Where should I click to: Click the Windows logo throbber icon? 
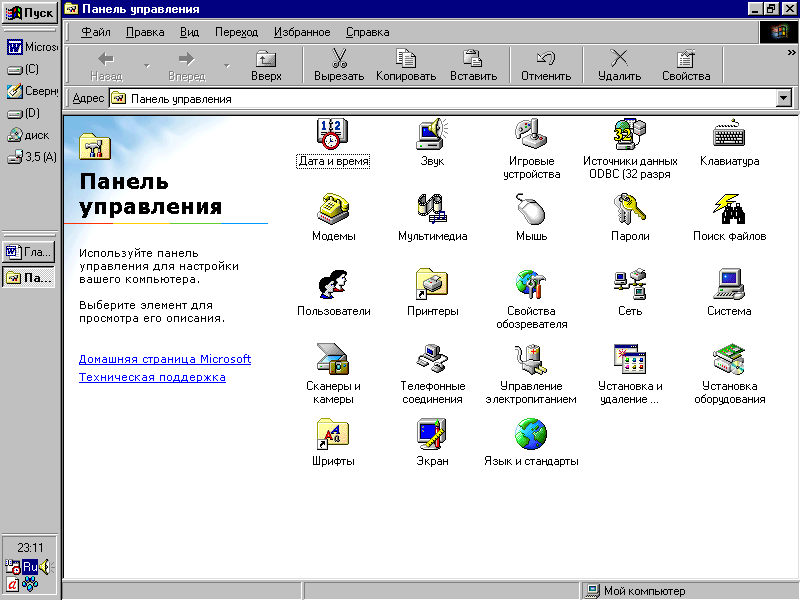(779, 32)
